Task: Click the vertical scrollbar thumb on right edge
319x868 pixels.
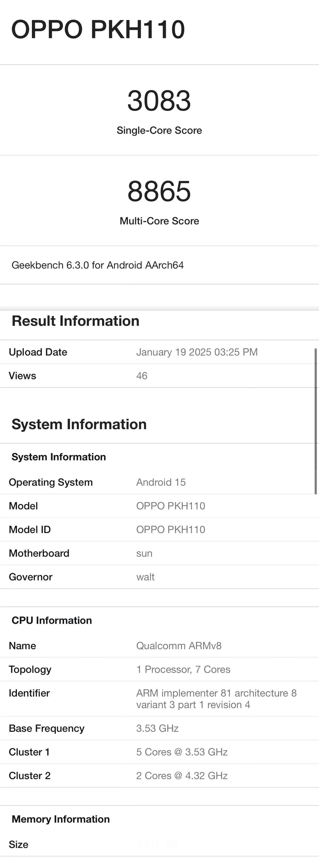Action: click(316, 421)
